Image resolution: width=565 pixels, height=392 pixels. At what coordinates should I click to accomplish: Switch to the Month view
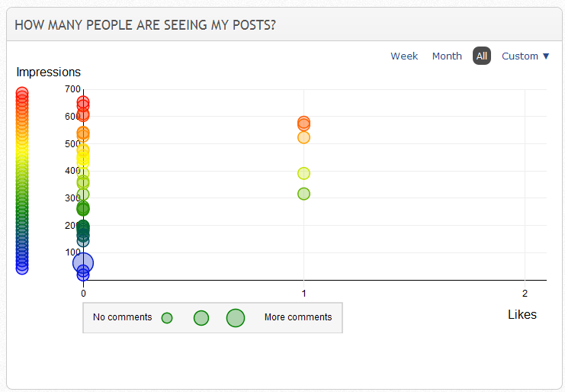(447, 56)
